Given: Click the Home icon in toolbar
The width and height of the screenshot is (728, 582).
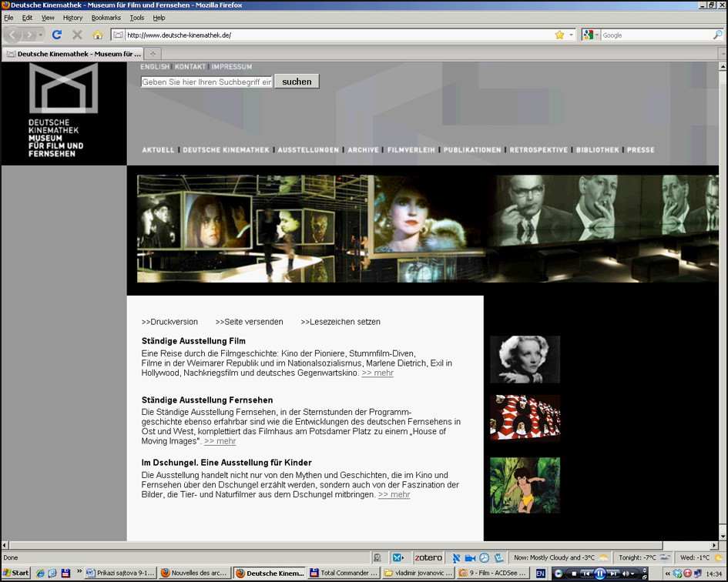Looking at the screenshot, I should (x=98, y=35).
